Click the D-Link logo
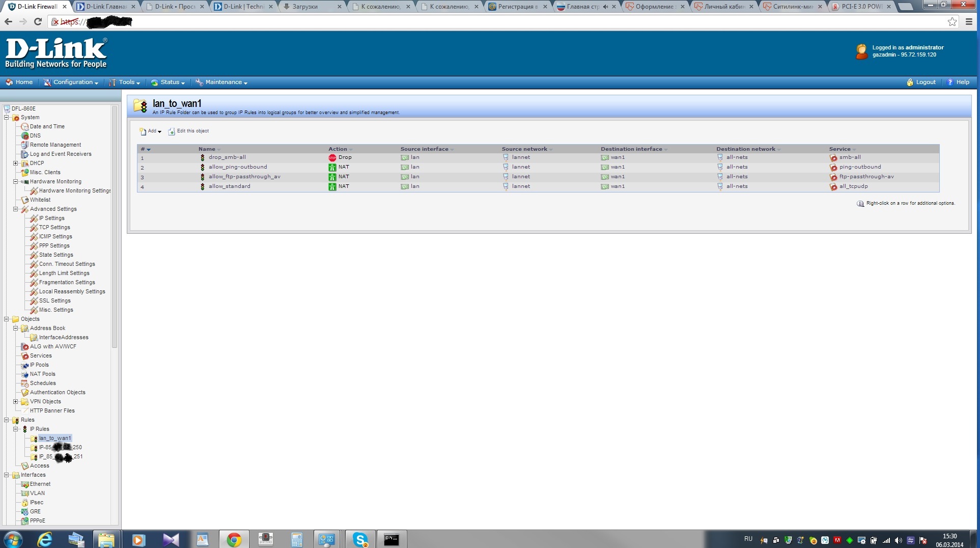Viewport: 980px width, 548px height. (56, 53)
